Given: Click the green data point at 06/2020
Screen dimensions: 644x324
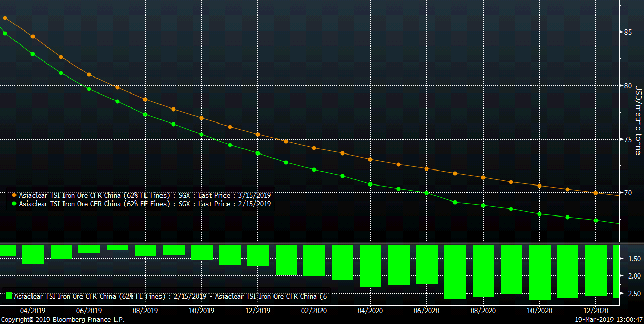Looking at the screenshot, I should pos(426,193).
